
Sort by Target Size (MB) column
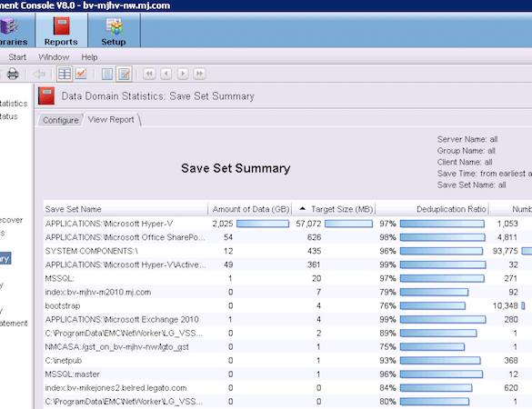tap(334, 209)
